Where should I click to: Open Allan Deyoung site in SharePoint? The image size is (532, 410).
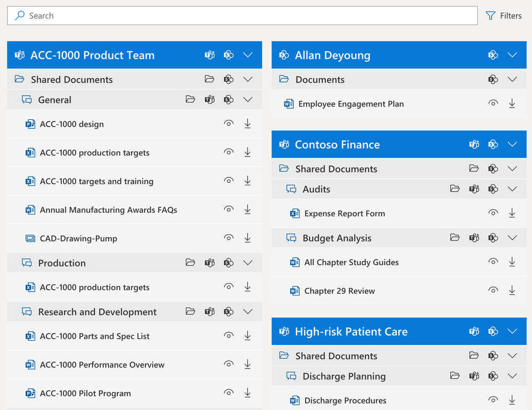coord(493,55)
